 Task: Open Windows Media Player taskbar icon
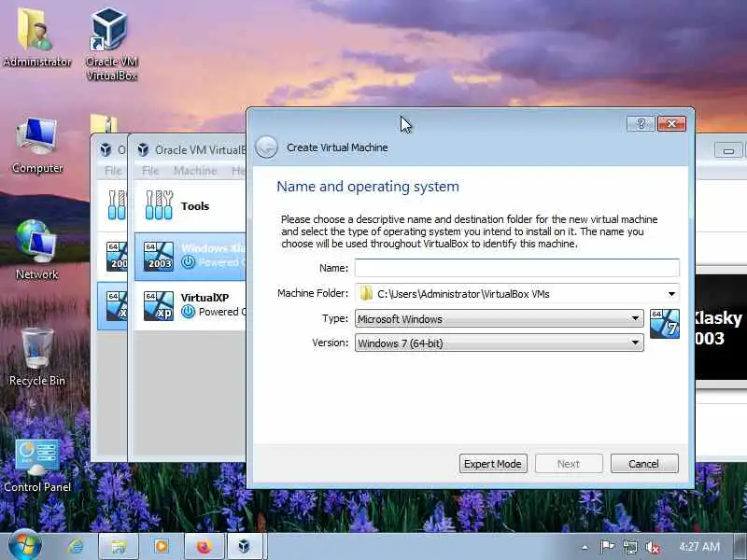pyautogui.click(x=161, y=546)
